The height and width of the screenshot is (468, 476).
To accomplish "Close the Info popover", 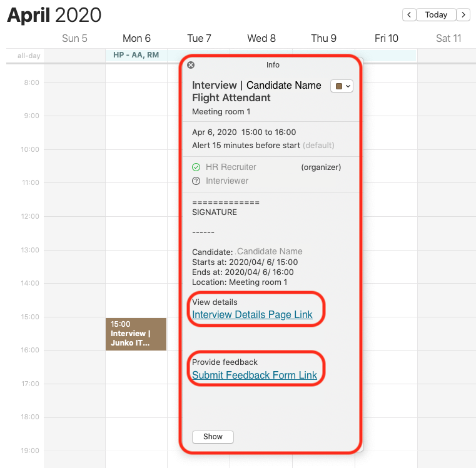I will (x=191, y=65).
